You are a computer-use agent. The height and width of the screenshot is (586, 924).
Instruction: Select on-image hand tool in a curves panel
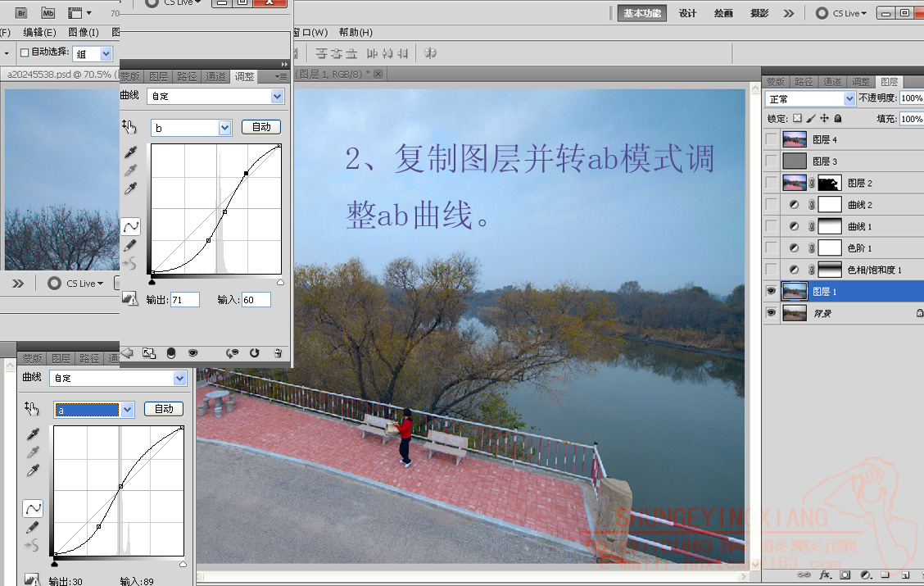click(31, 408)
